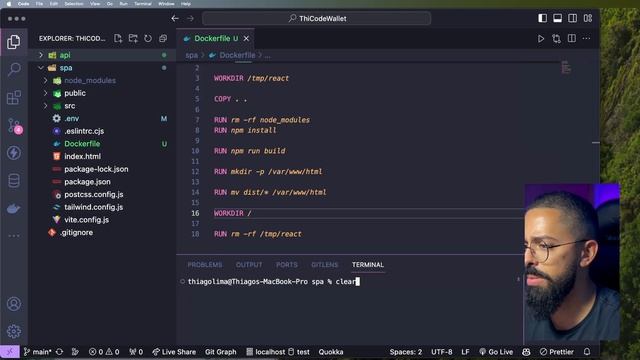Open the Manage gear icon
The image size is (640, 360).
coord(14,331)
